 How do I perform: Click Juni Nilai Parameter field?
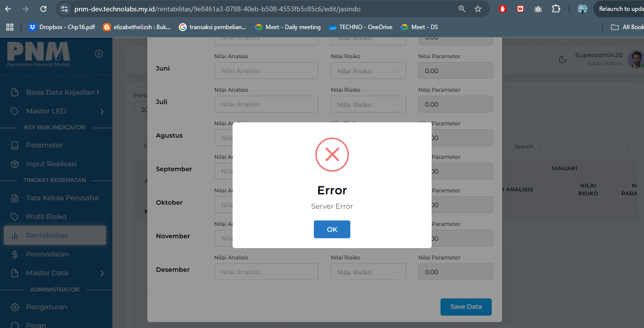(456, 71)
